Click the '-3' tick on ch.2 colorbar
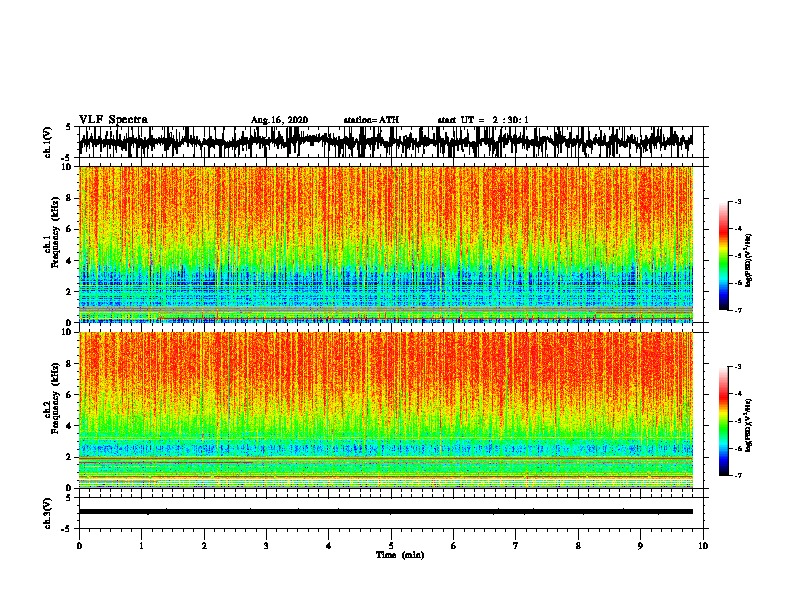Screen dimensions: 792x612 (x=738, y=367)
